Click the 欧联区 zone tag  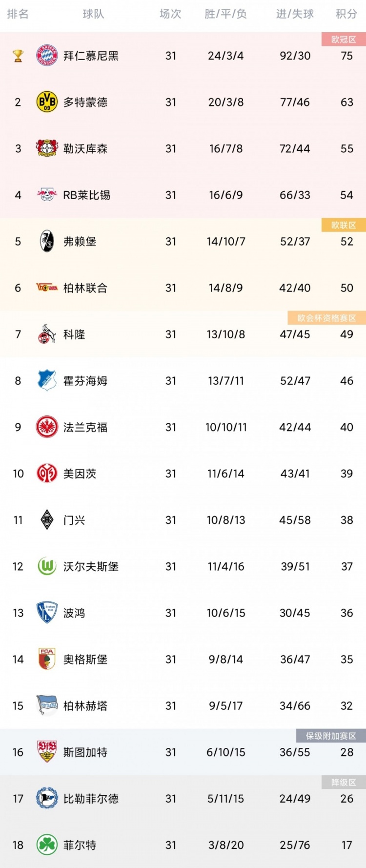tap(344, 225)
